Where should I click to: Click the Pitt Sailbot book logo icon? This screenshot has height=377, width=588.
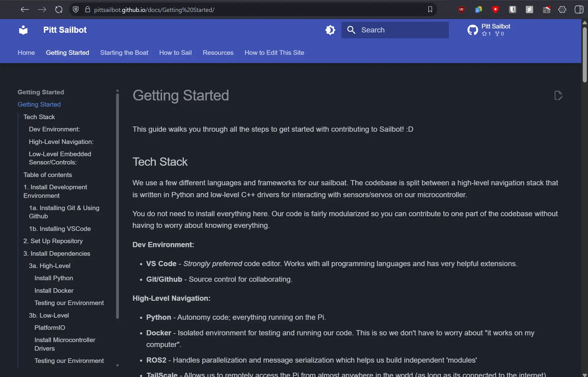pyautogui.click(x=23, y=30)
